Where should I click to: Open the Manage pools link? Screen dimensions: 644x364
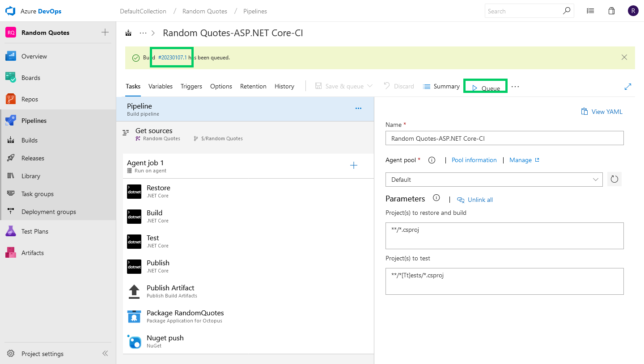coord(524,160)
